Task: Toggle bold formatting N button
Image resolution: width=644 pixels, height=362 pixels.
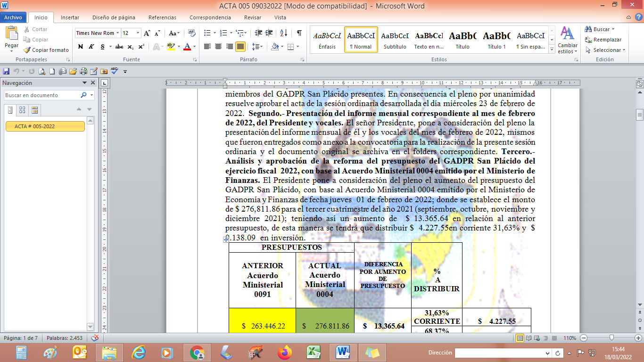Action: click(x=81, y=47)
